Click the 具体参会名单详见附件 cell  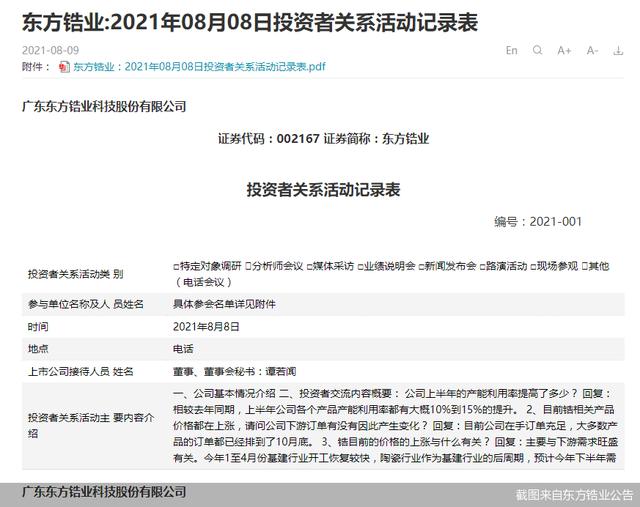tap(224, 304)
